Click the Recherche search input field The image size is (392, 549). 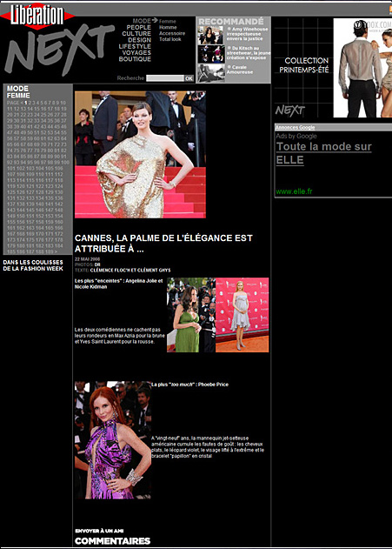click(x=165, y=78)
